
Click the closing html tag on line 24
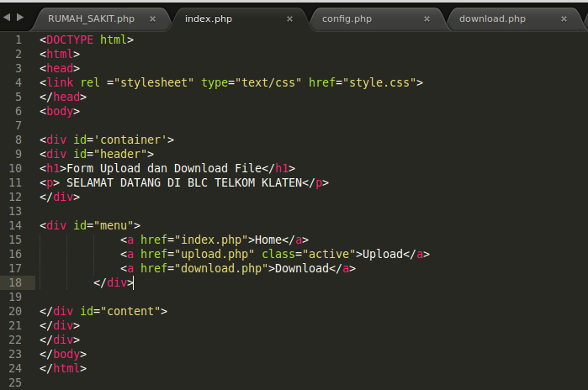(x=63, y=368)
